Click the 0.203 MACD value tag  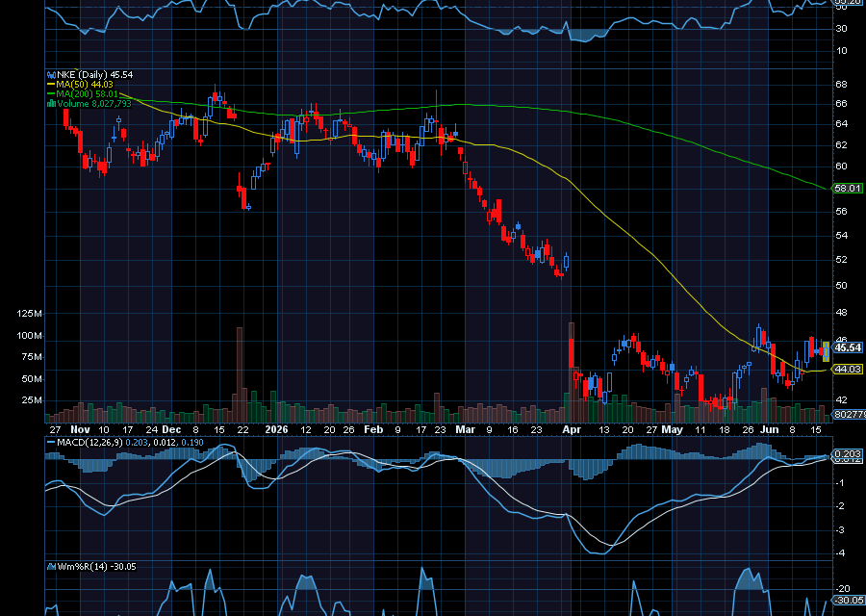[847, 454]
